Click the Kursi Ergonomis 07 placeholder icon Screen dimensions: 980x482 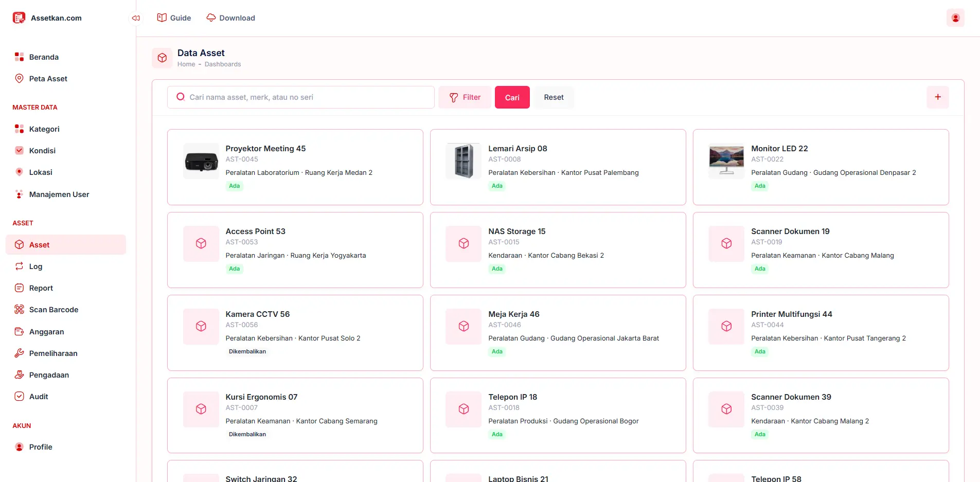point(201,409)
